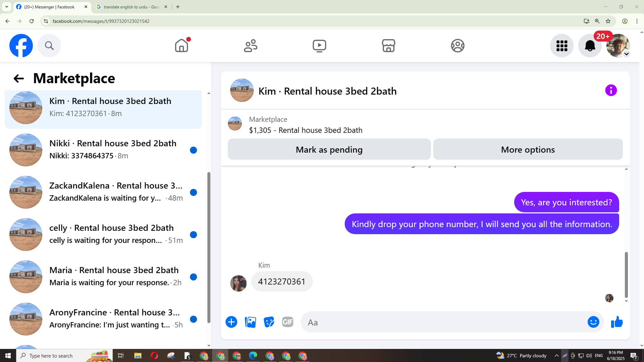This screenshot has height=362, width=644.
Task: Click the $1,305 Rental house listing link
Action: click(306, 130)
